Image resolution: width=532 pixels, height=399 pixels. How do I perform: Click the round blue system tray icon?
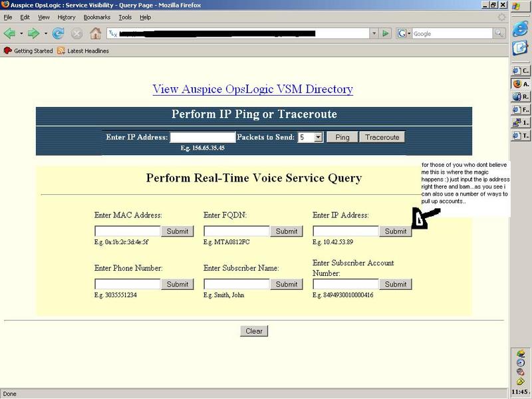click(x=521, y=362)
